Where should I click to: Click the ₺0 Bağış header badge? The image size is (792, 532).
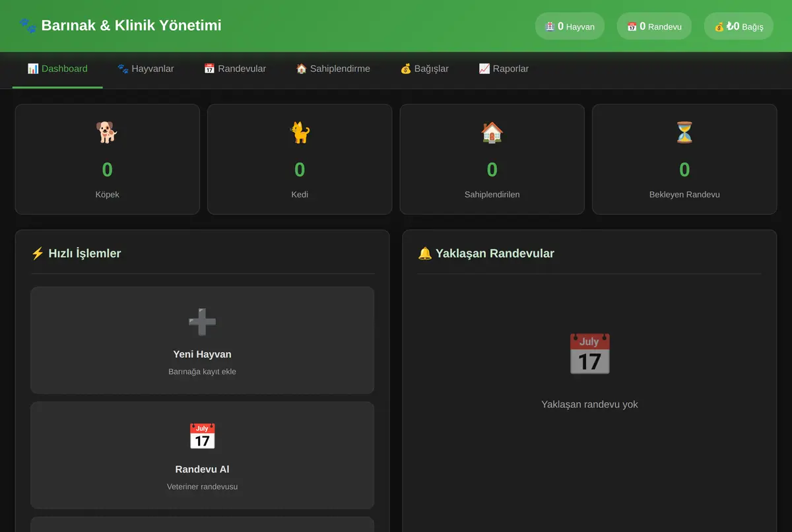click(739, 26)
